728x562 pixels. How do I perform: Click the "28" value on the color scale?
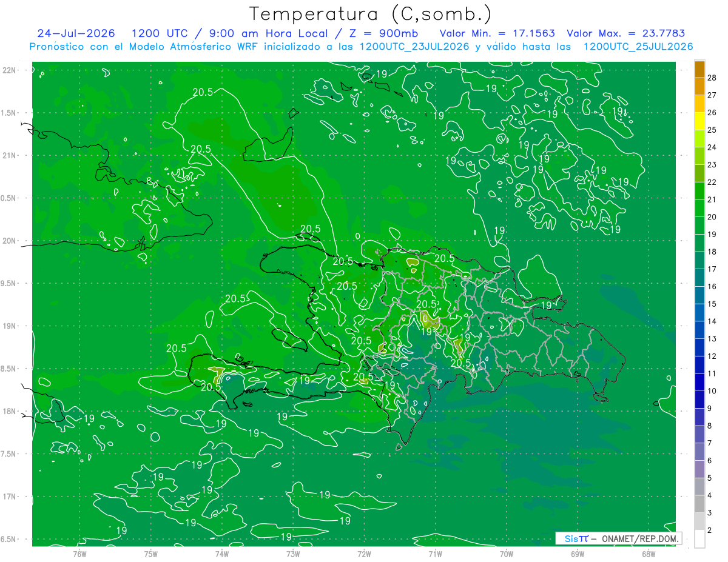point(712,77)
